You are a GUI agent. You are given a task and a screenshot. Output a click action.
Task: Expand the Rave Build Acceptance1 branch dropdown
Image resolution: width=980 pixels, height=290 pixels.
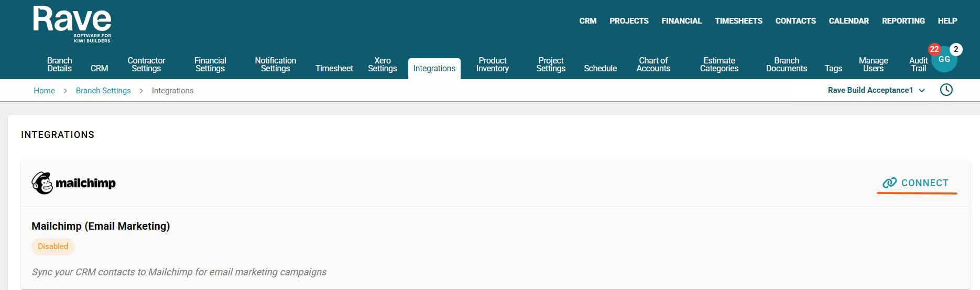tap(876, 90)
